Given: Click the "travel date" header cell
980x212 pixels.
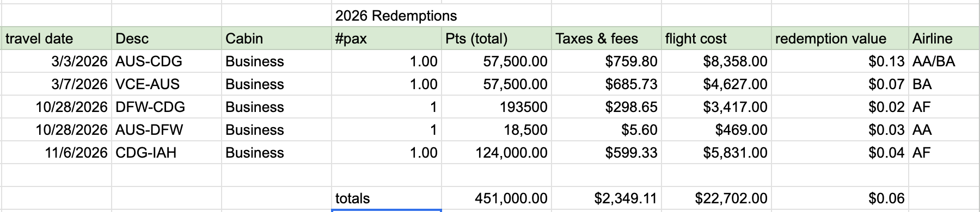Looking at the screenshot, I should click(x=56, y=39).
